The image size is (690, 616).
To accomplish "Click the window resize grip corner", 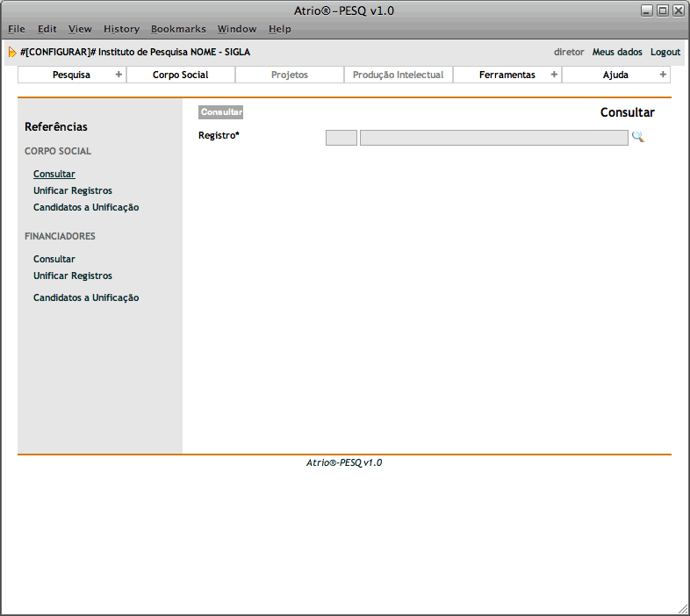I will pyautogui.click(x=683, y=608).
